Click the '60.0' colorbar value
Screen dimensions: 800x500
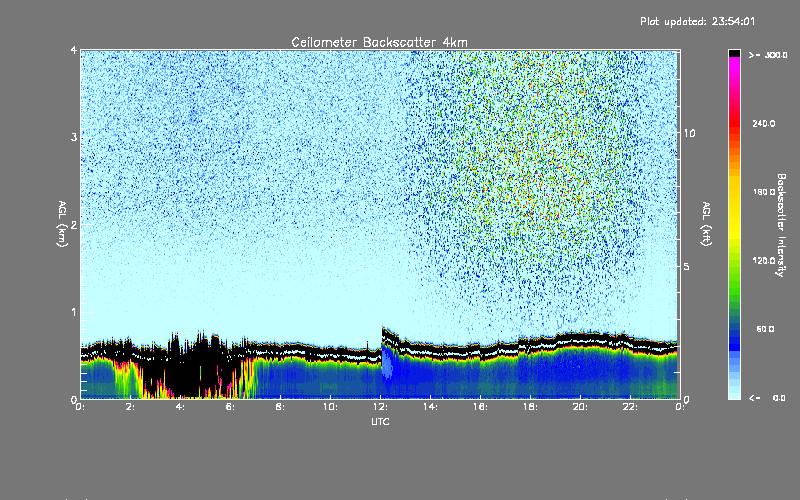[765, 329]
